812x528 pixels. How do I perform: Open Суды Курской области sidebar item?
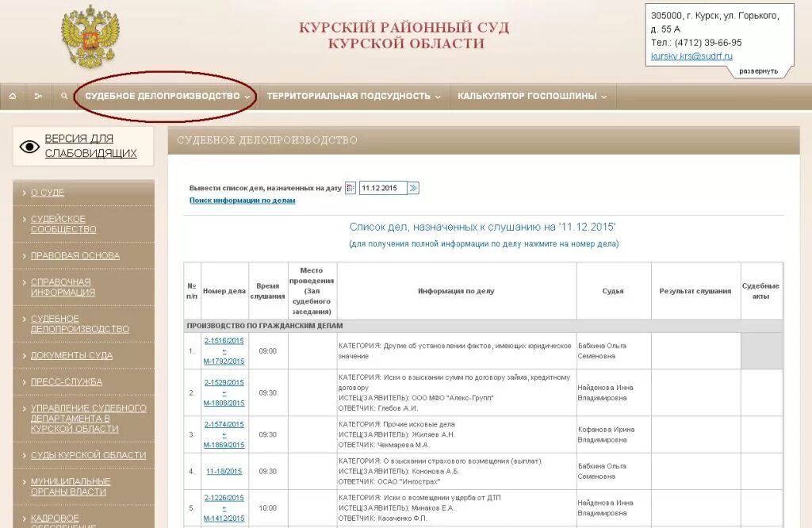tap(88, 455)
